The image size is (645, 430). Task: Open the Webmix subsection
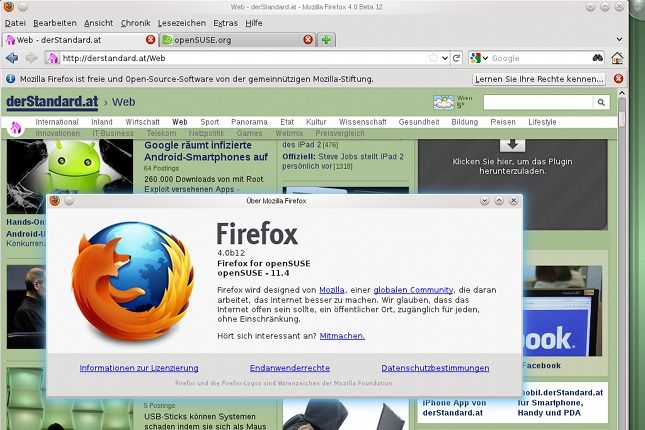(289, 133)
